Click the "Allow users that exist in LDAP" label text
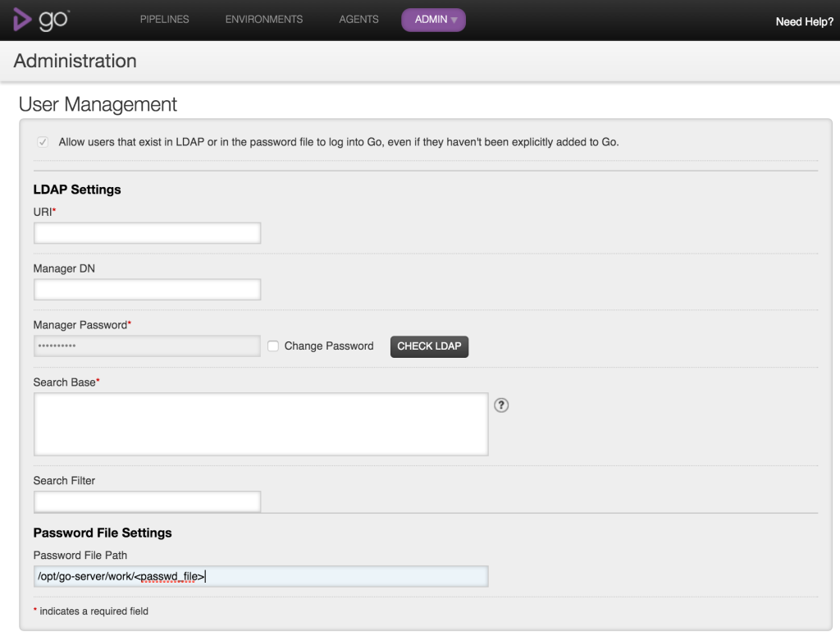This screenshot has width=840, height=641. point(338,142)
